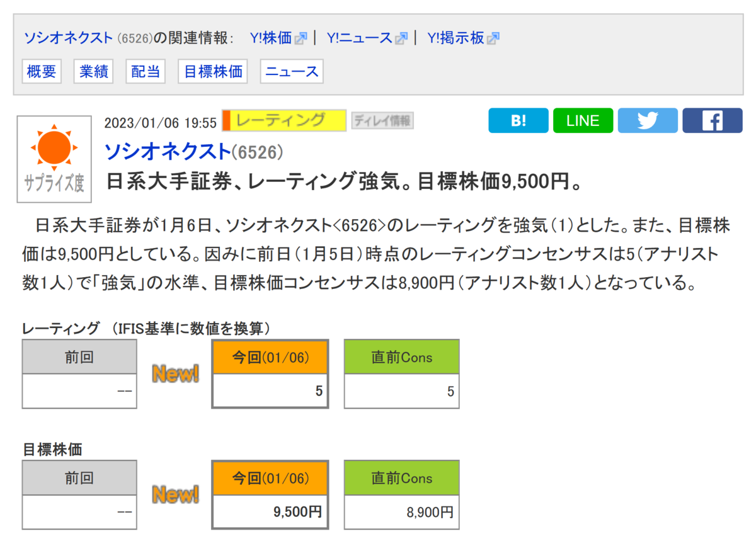Open the ニュース tab

point(292,71)
